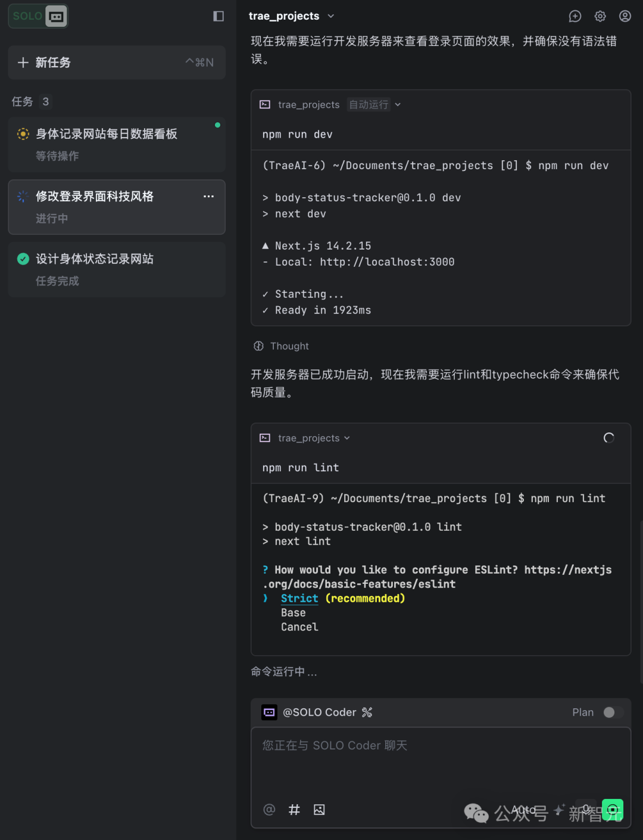The width and height of the screenshot is (643, 840).
Task: Open the localhost:3000 link
Action: tap(386, 262)
